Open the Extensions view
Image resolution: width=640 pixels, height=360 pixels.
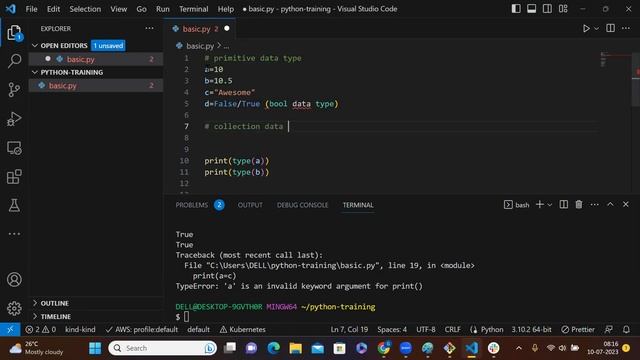14,177
